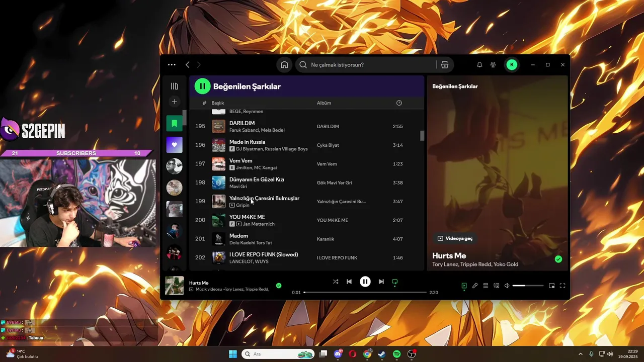This screenshot has width=644, height=362.
Task: Toggle the repeat mode button
Action: click(x=395, y=282)
